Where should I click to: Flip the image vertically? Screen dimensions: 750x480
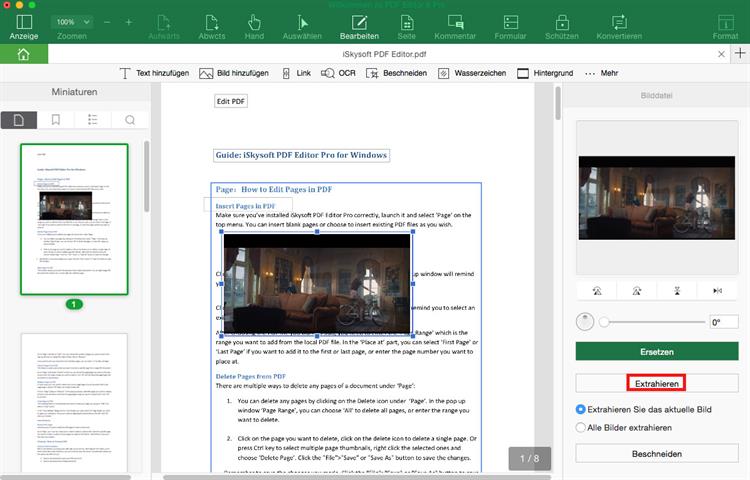677,291
